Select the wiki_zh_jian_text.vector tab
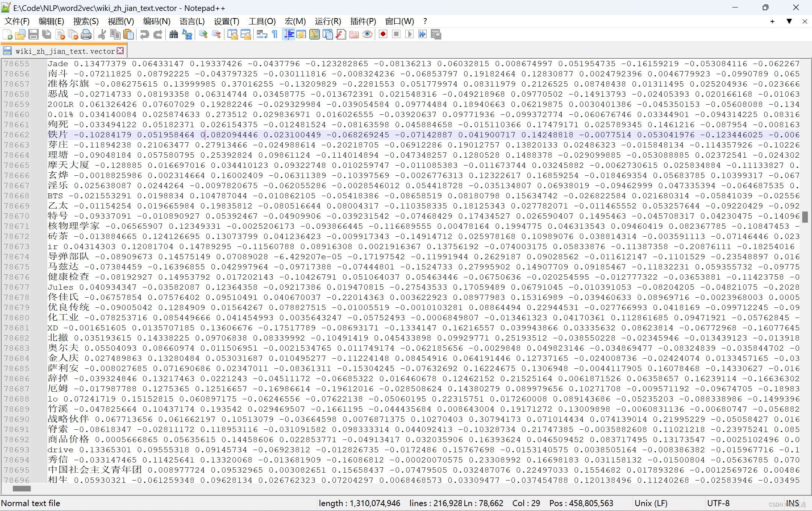The image size is (812, 511). [65, 51]
